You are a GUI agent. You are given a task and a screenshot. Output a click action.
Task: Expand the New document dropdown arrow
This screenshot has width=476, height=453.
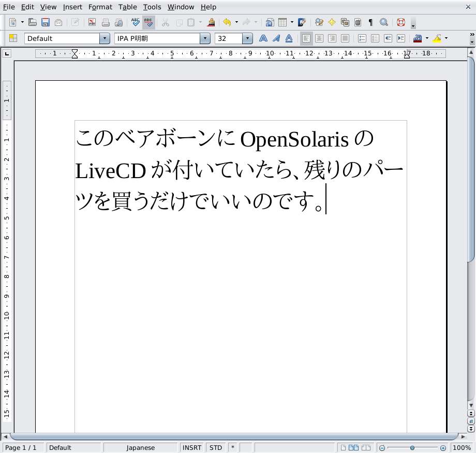[22, 22]
